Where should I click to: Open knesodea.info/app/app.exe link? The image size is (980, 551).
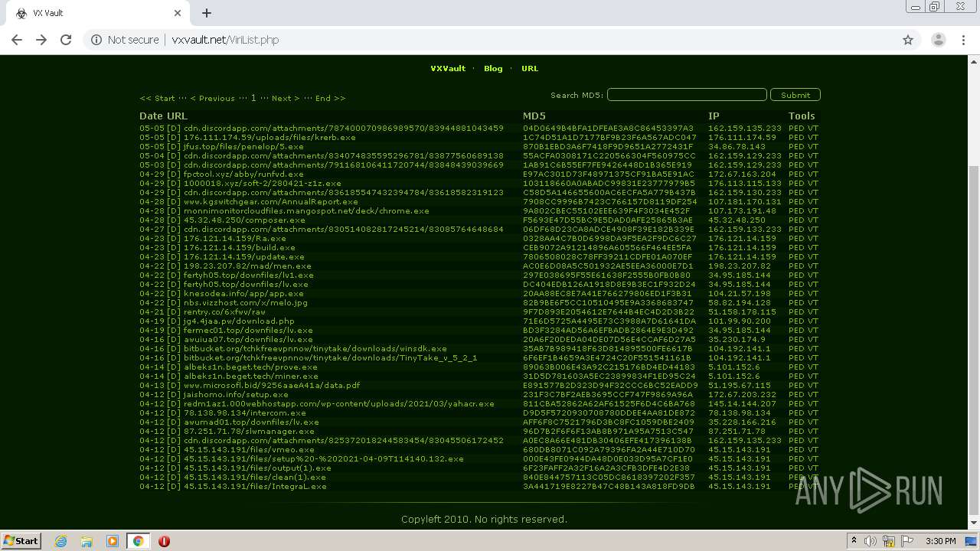pos(243,293)
